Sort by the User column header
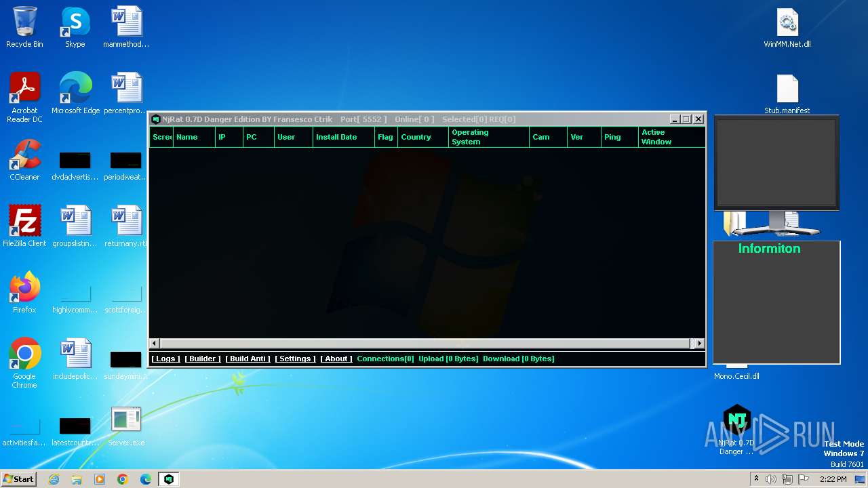 click(x=294, y=137)
